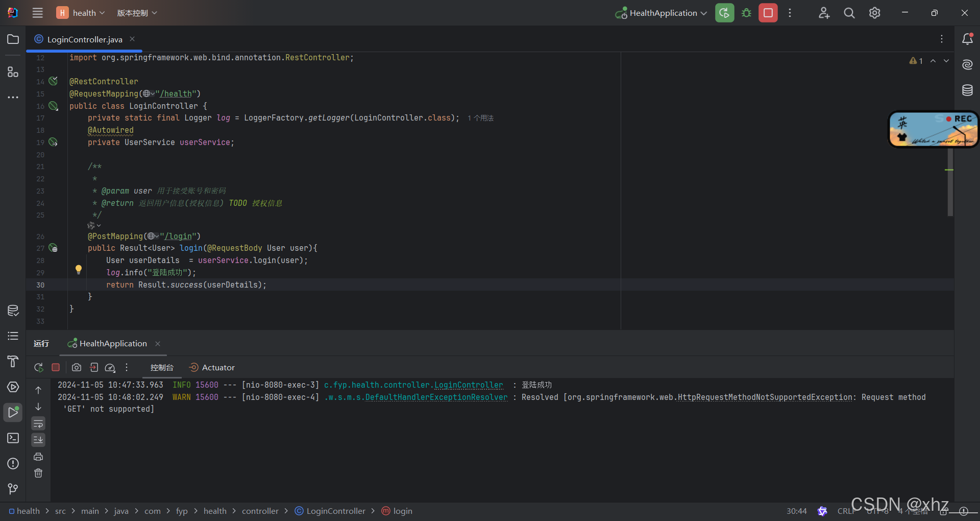Open the Project tool window folder icon
The height and width of the screenshot is (521, 980).
pyautogui.click(x=13, y=39)
